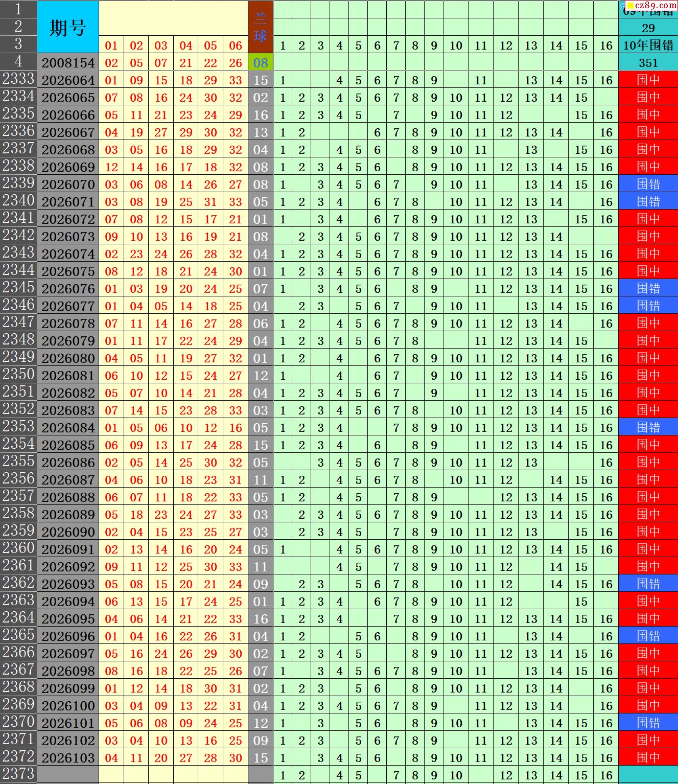Select blue 围错 cell for 2026070
This screenshot has width=678, height=784.
(648, 184)
